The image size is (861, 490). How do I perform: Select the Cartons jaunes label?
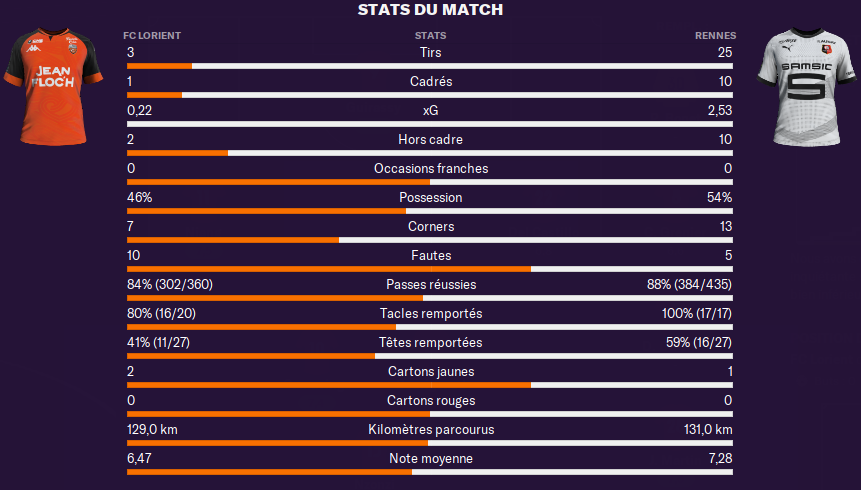point(431,371)
